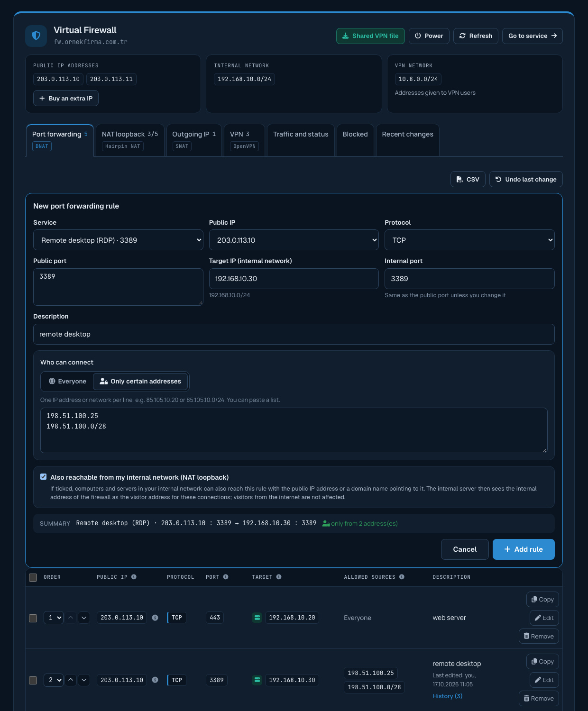
Task: Open the order dropdown for rule 2
Action: pos(54,680)
